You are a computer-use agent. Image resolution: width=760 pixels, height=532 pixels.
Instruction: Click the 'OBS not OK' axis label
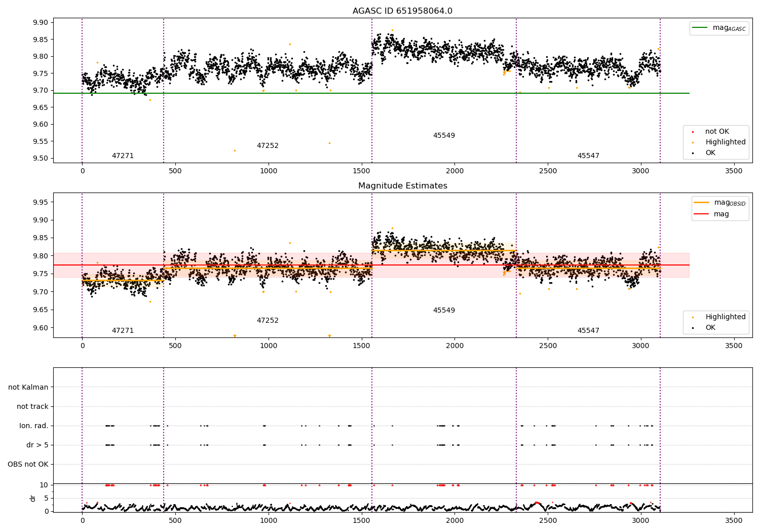28,464
